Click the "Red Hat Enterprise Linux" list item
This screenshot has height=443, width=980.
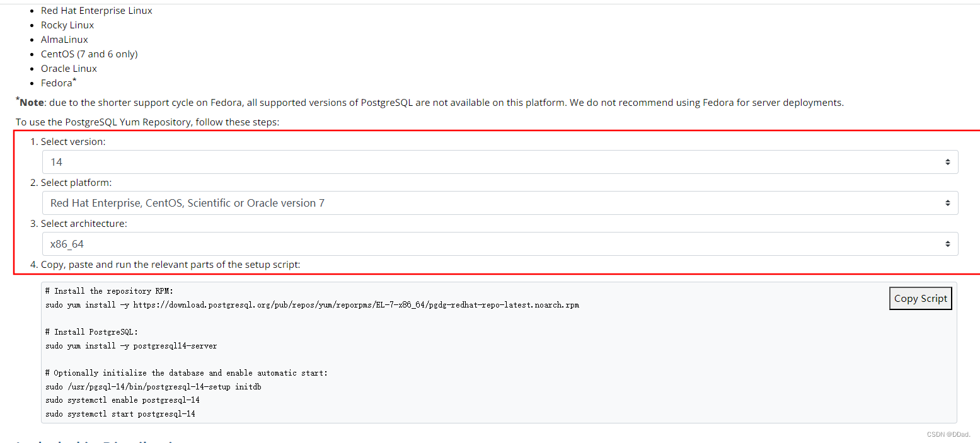pyautogui.click(x=96, y=11)
